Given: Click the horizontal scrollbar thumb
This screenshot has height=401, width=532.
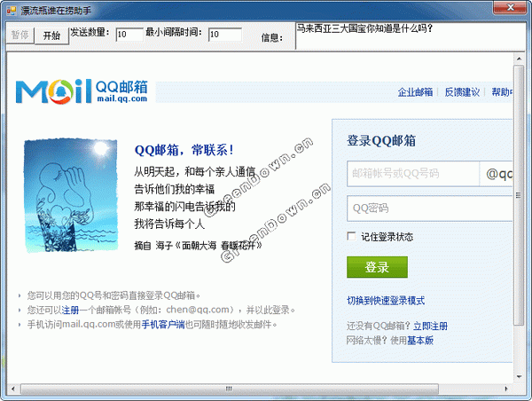Looking at the screenshot, I should coord(230,389).
